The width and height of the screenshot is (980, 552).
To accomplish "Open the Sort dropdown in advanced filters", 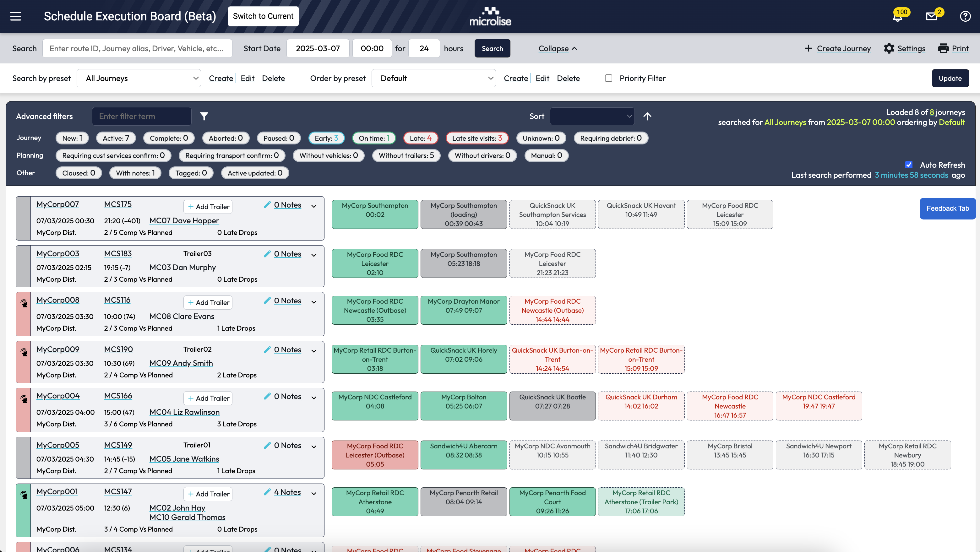I will pyautogui.click(x=592, y=116).
